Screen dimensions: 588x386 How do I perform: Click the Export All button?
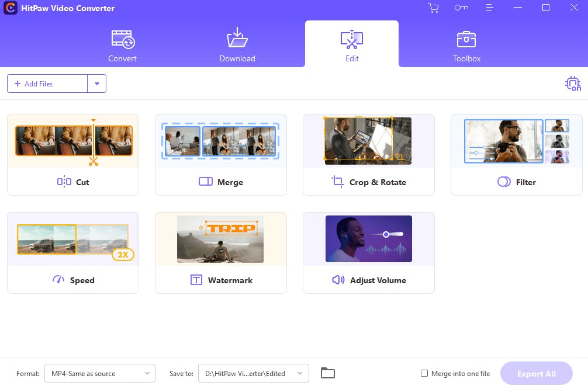[x=536, y=373]
